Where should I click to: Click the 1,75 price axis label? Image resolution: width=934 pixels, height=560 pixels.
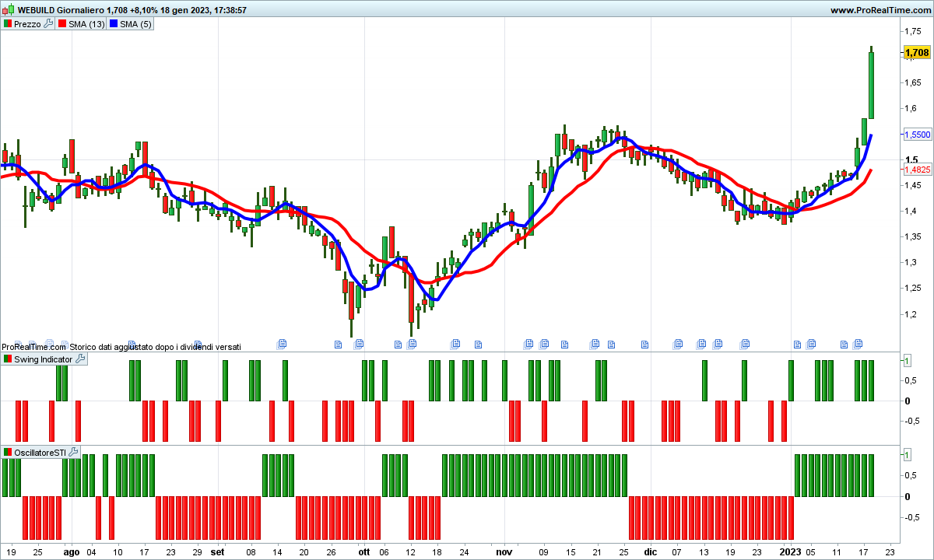pos(912,31)
